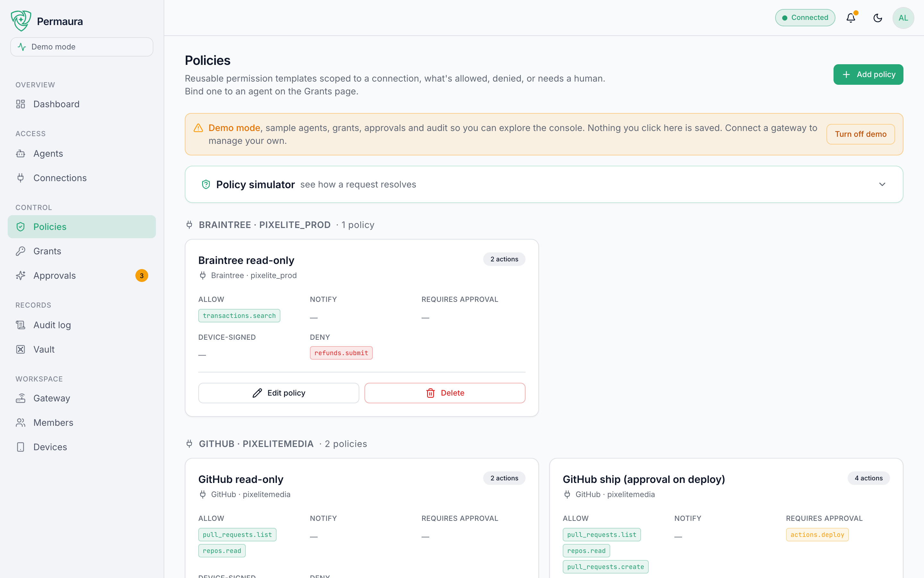Click the Connected status pill
The image size is (924, 578).
click(805, 18)
